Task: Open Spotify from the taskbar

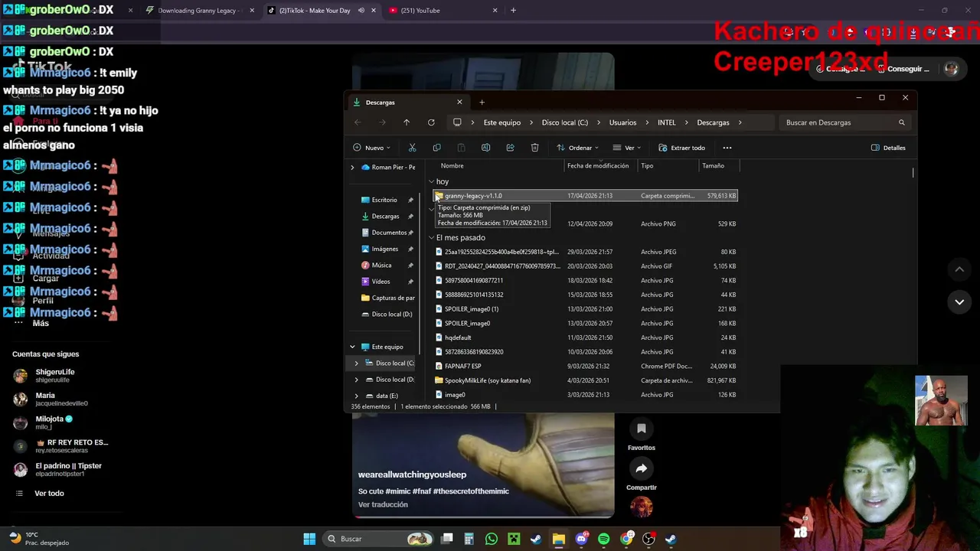Action: (603, 539)
